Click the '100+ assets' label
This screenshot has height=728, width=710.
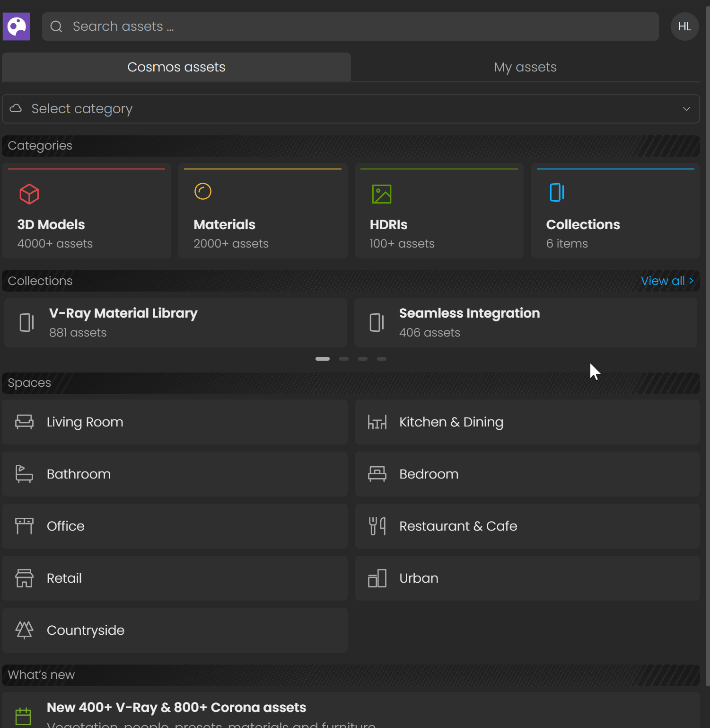402,244
